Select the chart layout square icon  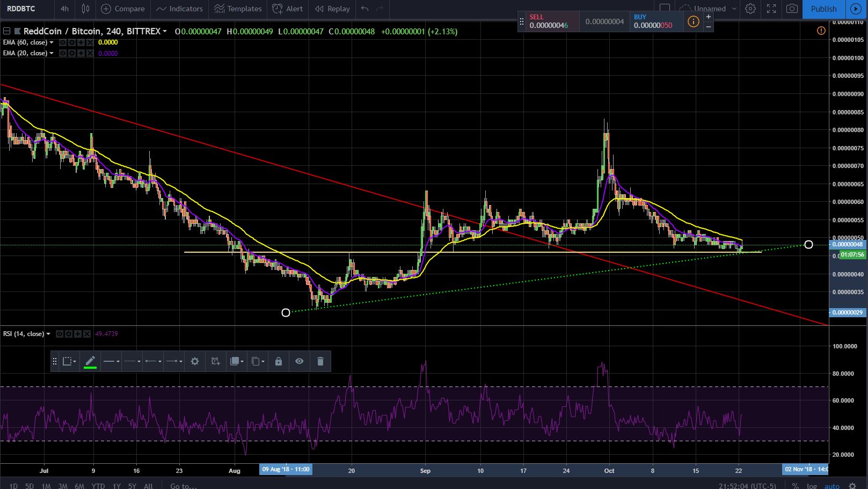pos(665,9)
